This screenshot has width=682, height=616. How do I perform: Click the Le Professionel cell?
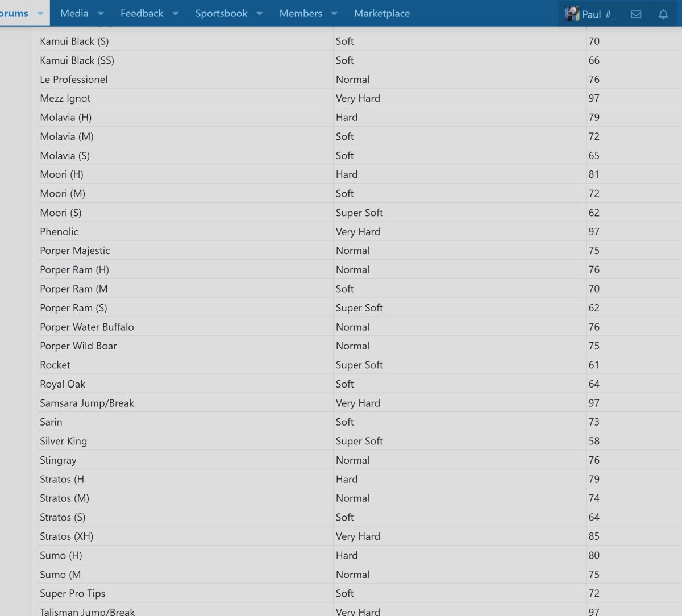[73, 80]
